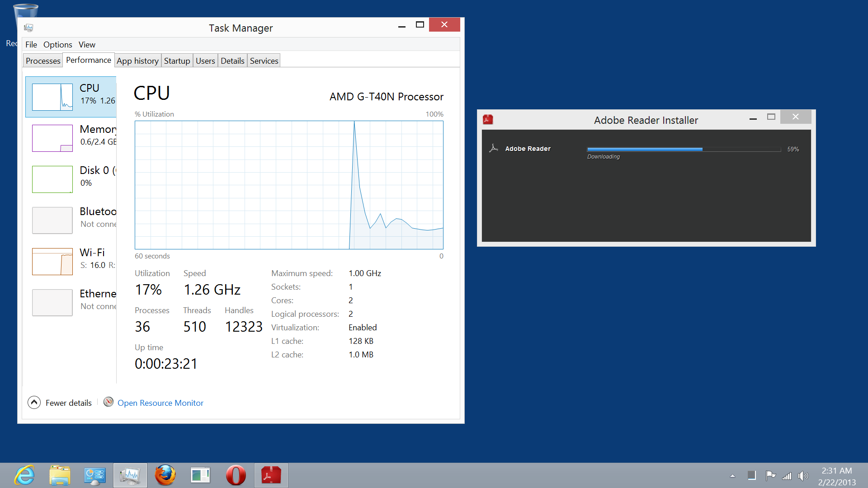This screenshot has width=868, height=488.
Task: Select the Task Manager taskbar icon
Action: click(x=130, y=475)
